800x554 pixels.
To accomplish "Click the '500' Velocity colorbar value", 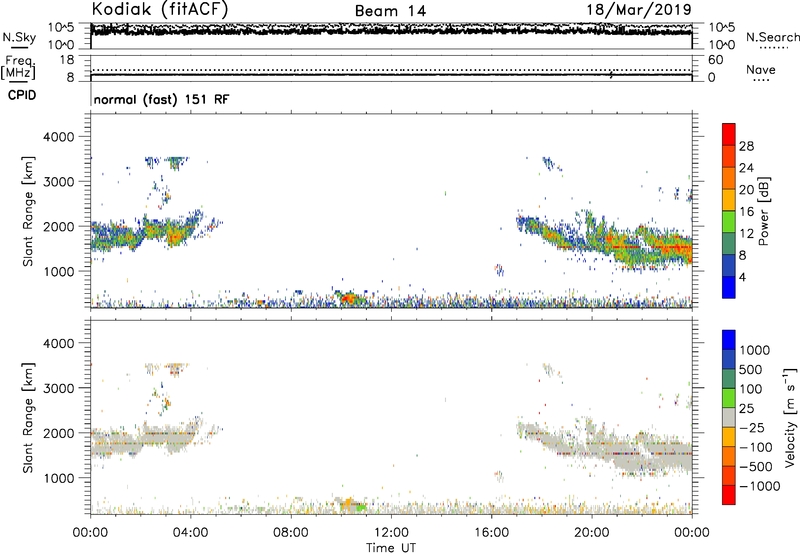I will coord(749,370).
